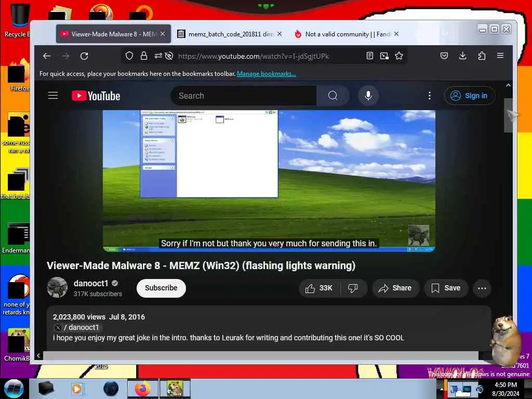Open YouTube settings three-dot menu
Viewport: 532px width, 399px height.
[430, 96]
